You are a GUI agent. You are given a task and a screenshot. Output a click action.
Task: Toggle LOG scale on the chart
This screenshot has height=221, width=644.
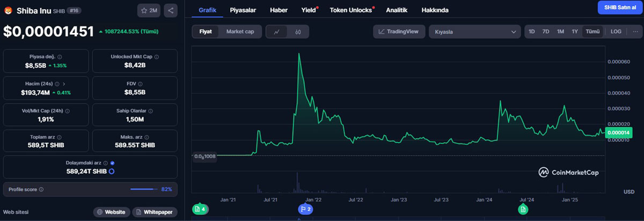click(616, 32)
